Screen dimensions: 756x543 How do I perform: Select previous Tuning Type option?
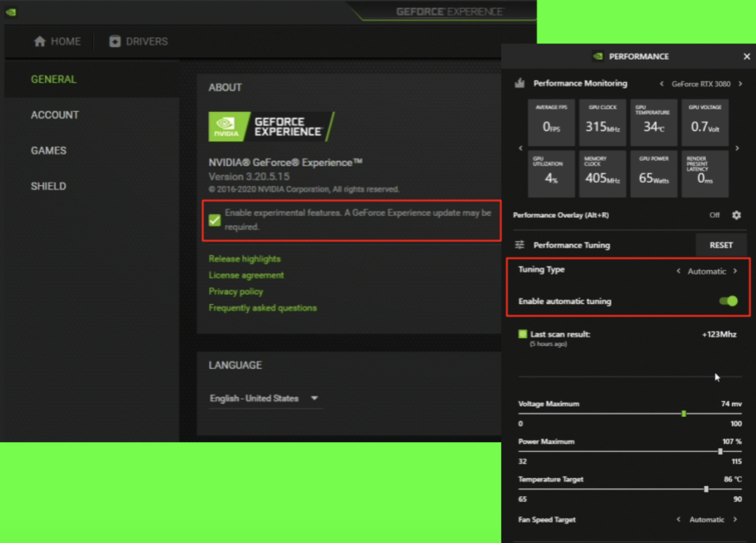pyautogui.click(x=678, y=271)
